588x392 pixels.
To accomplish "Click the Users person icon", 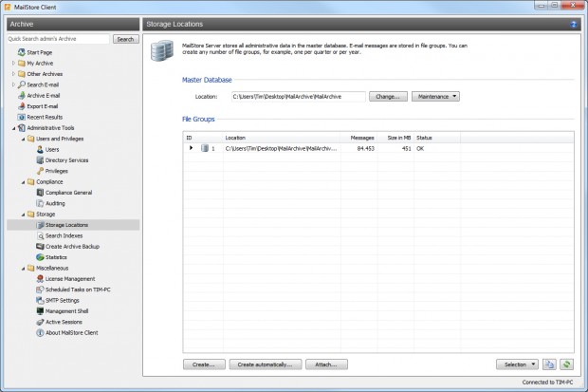I will pos(40,149).
